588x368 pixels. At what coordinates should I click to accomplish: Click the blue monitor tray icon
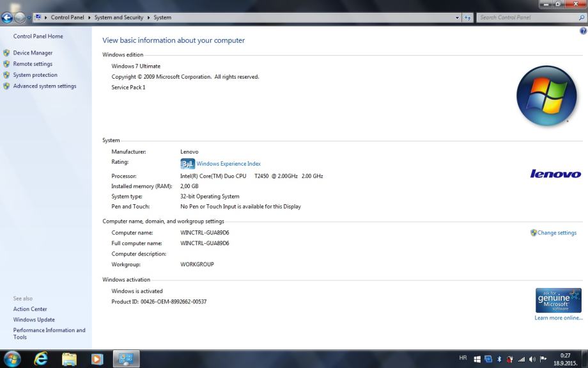tap(488, 360)
